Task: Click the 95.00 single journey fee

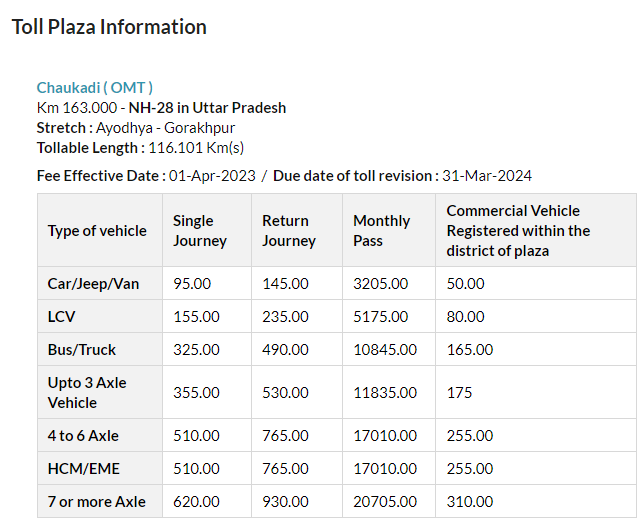Action: (192, 284)
